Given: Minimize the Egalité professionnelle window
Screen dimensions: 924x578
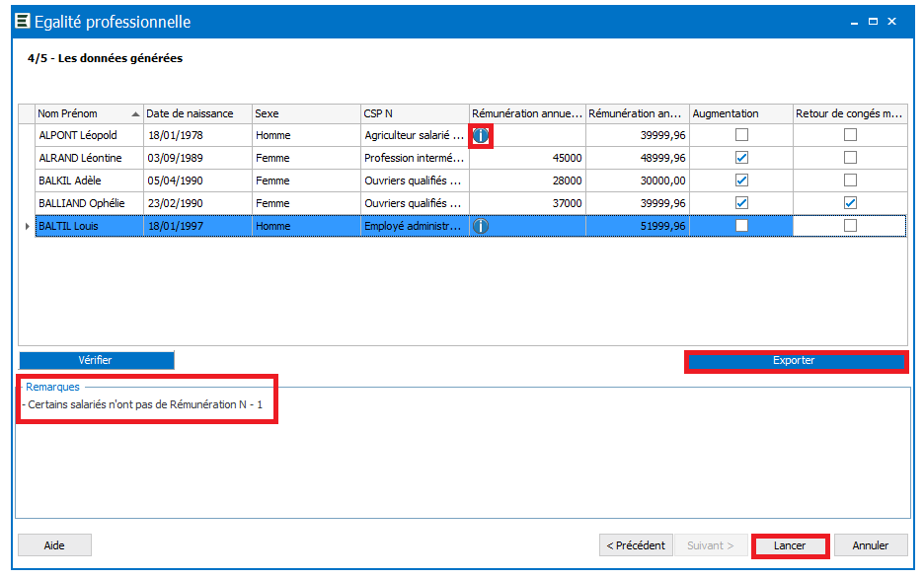Looking at the screenshot, I should click(854, 22).
